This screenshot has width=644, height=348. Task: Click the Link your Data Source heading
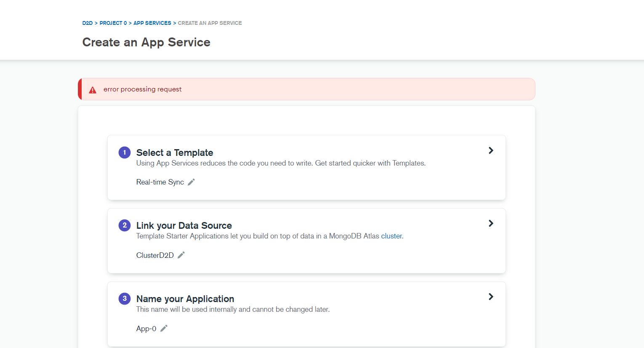coord(184,225)
